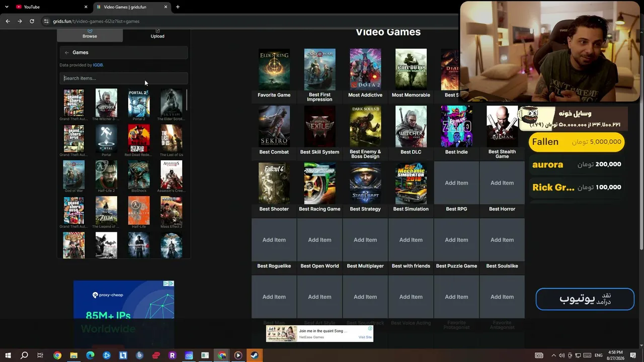
Task: Choose the Mass Effect 2 cover
Action: [x=172, y=210]
